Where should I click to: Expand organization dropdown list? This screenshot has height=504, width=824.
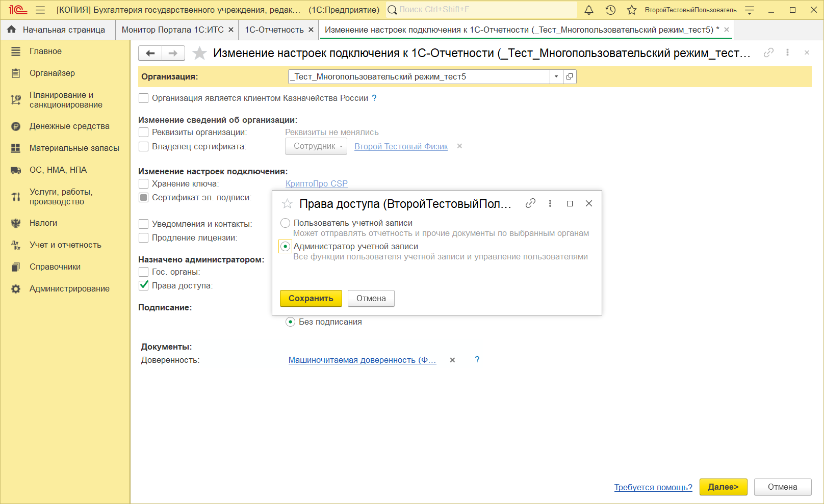pos(556,76)
